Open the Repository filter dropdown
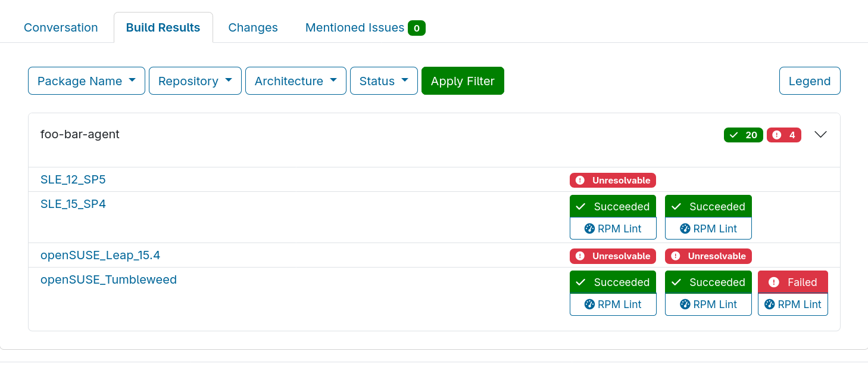Viewport: 868px width, 376px height. coord(195,81)
